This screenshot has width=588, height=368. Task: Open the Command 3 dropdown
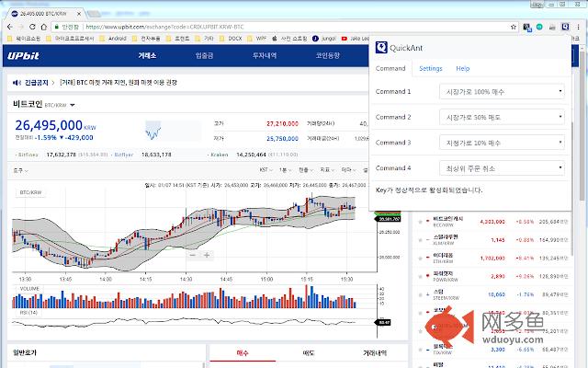[502, 143]
